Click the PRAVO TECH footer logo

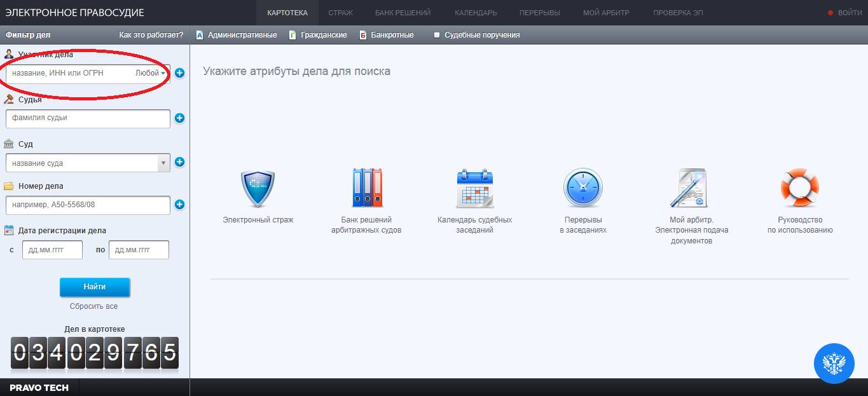[39, 388]
